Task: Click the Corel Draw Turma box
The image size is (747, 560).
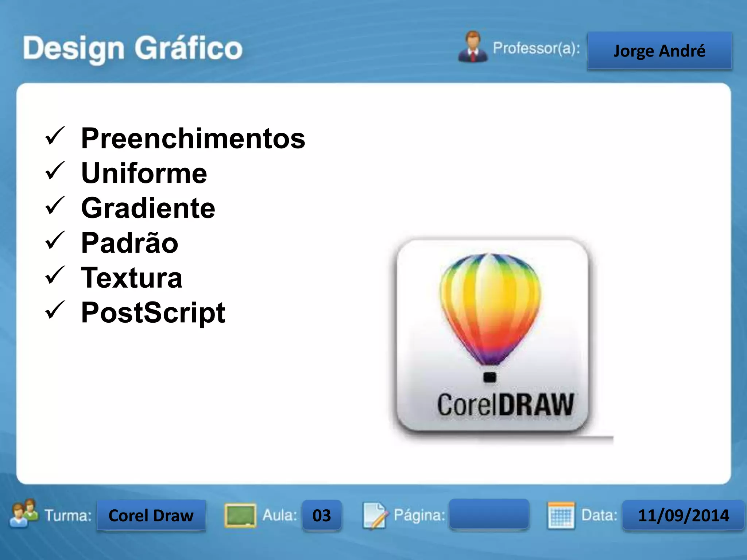Action: point(151,516)
